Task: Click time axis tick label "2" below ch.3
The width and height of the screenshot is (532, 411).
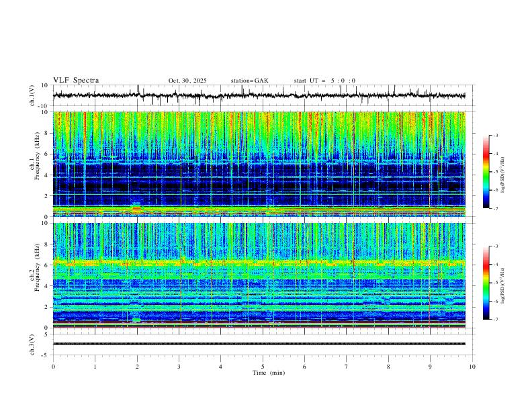Action: point(137,367)
